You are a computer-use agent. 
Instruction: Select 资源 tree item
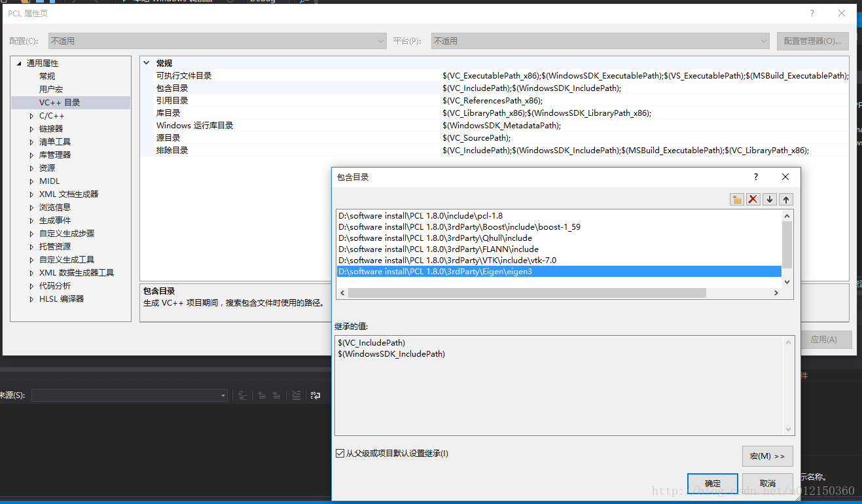coord(47,168)
